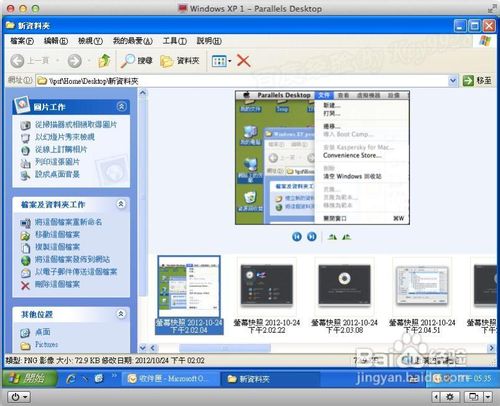
Task: Open the 工具 menu
Action: coord(174,41)
